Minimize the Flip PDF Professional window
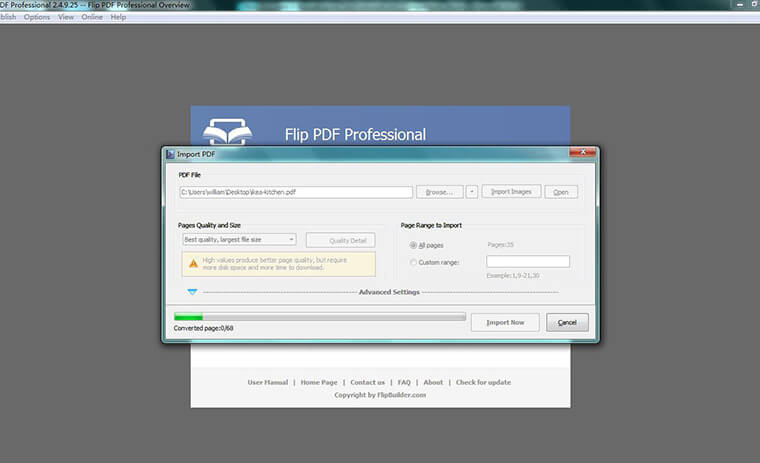The image size is (760, 463). click(740, 4)
